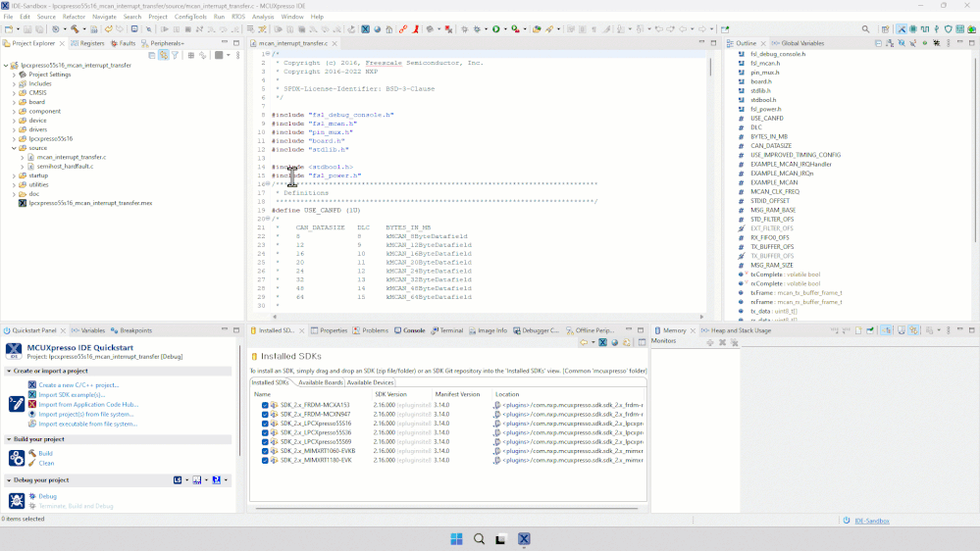This screenshot has height=551, width=980.
Task: Open the Clocks waveform perspective icon
Action: tap(925, 28)
